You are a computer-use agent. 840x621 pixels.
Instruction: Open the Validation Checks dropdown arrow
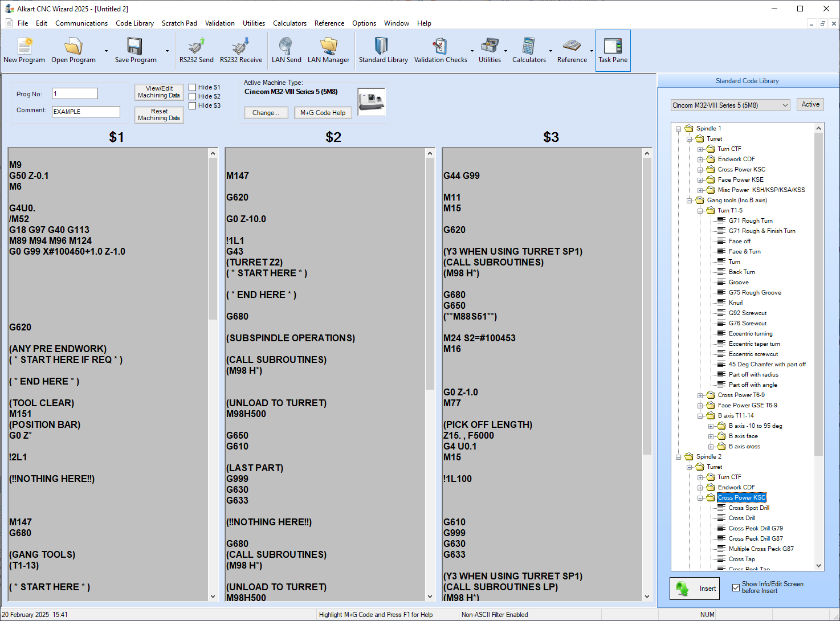point(472,51)
